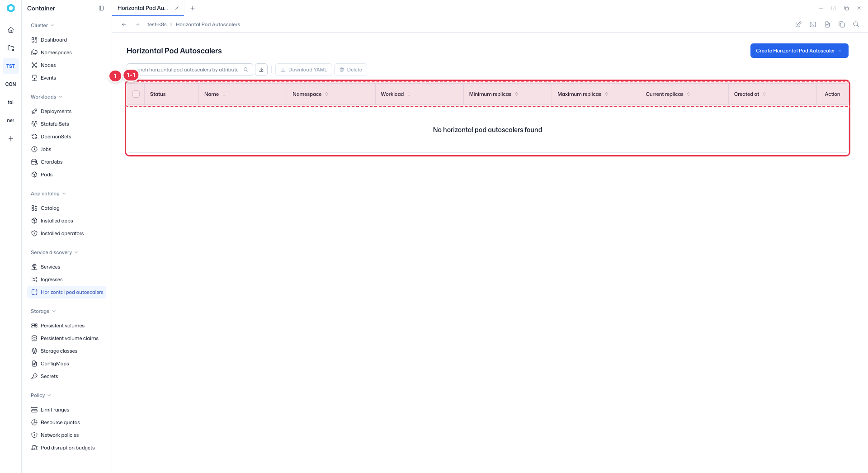Collapse the Service discovery section
Viewport: 868px width, 473px height.
tap(55, 252)
